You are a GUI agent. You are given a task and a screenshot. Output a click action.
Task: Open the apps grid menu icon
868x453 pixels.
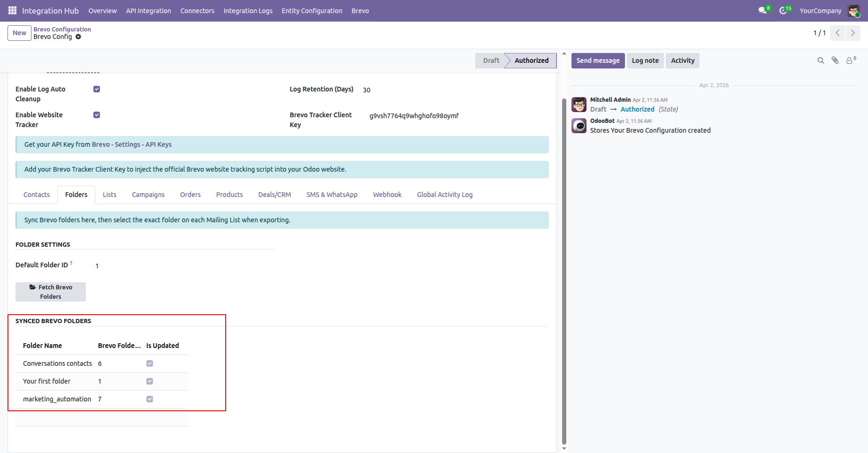coord(12,10)
